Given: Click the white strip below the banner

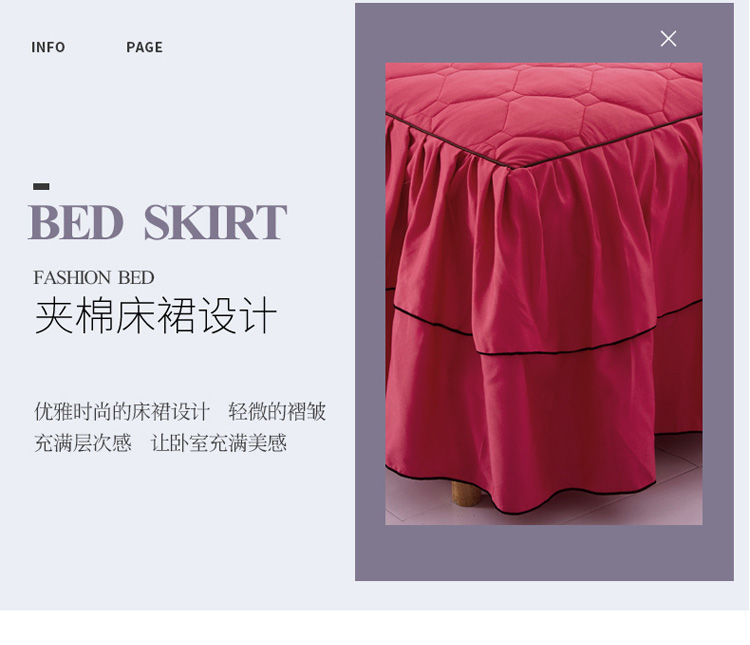Looking at the screenshot, I should pos(375,627).
